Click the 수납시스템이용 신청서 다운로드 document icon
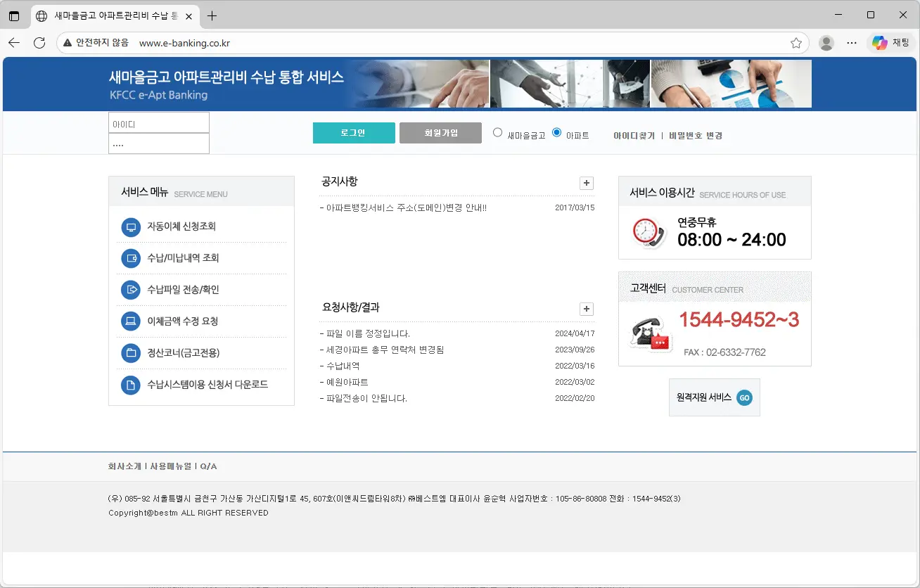920x588 pixels. coord(130,384)
